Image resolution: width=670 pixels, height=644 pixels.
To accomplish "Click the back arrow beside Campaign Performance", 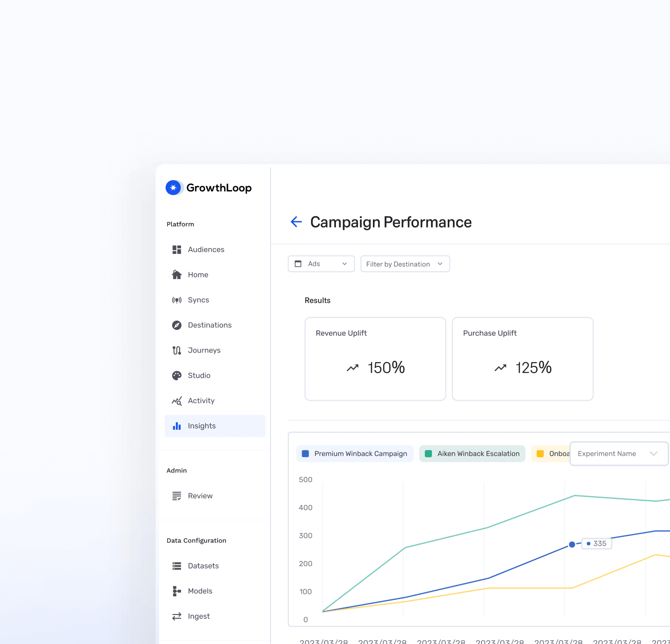I will click(296, 222).
